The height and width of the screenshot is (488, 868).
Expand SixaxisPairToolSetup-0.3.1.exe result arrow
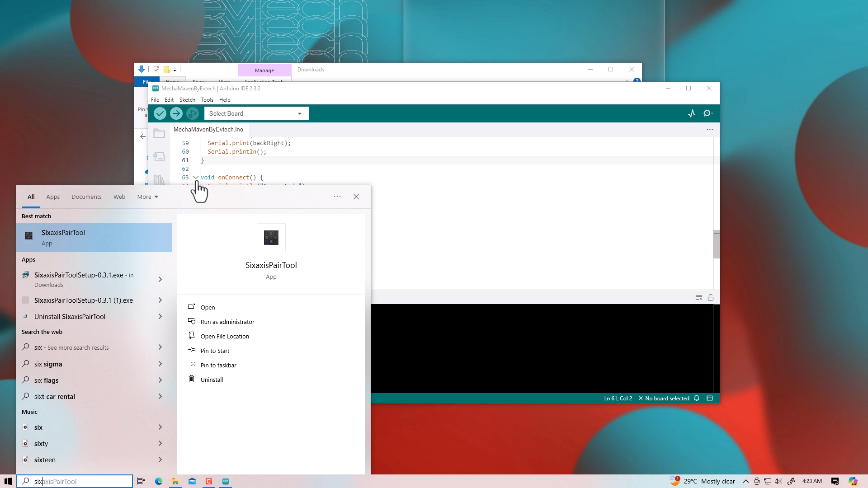(160, 279)
